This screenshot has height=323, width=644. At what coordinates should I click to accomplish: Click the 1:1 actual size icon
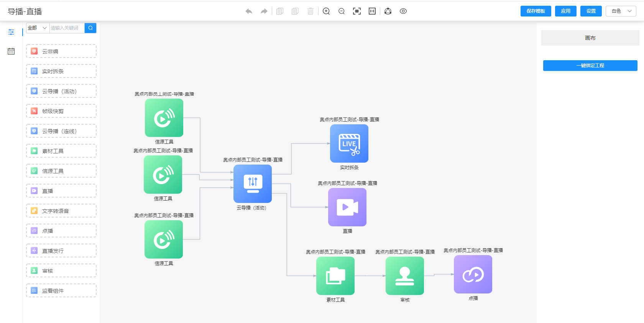click(372, 11)
